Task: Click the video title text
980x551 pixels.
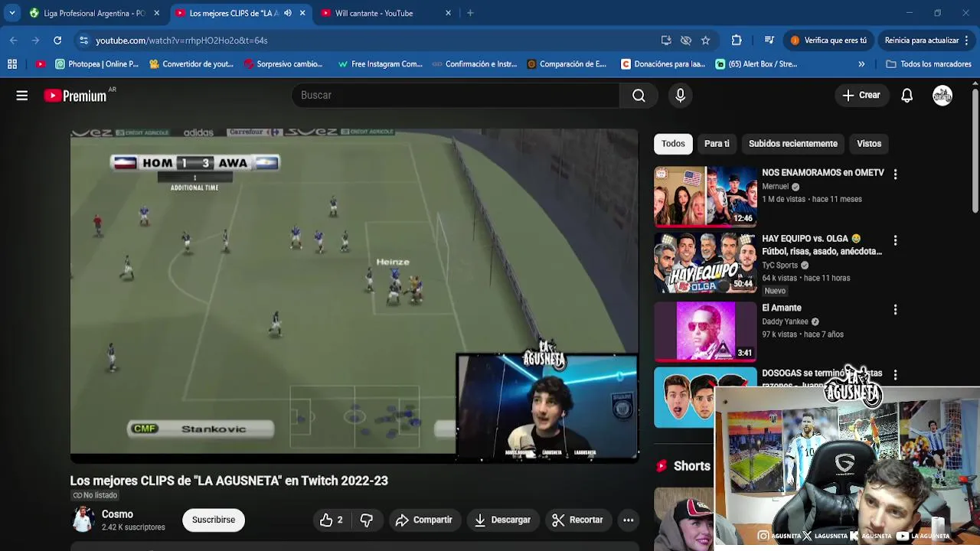Action: pyautogui.click(x=229, y=481)
